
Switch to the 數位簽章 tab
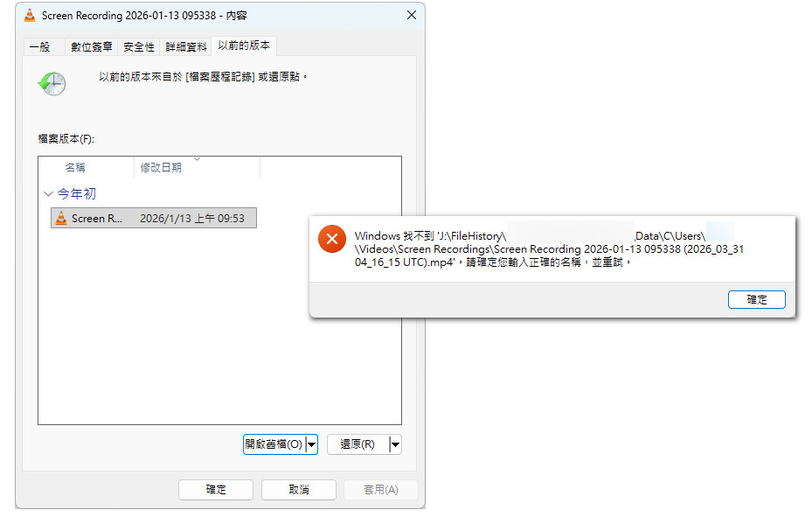[92, 46]
